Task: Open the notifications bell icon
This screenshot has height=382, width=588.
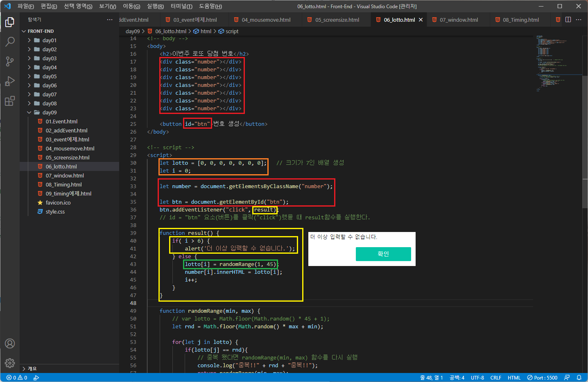Action: 579,378
